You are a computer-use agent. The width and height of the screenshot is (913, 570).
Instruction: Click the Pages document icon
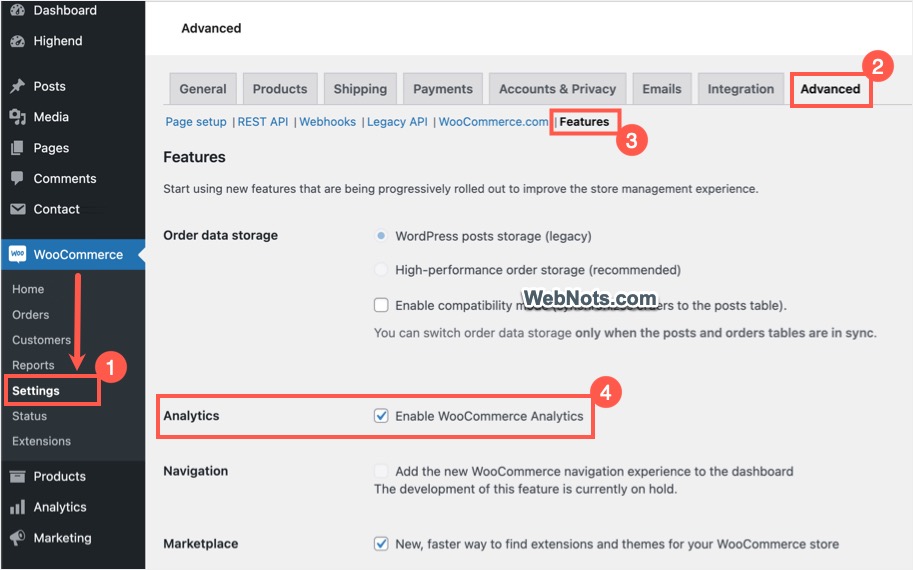point(17,148)
